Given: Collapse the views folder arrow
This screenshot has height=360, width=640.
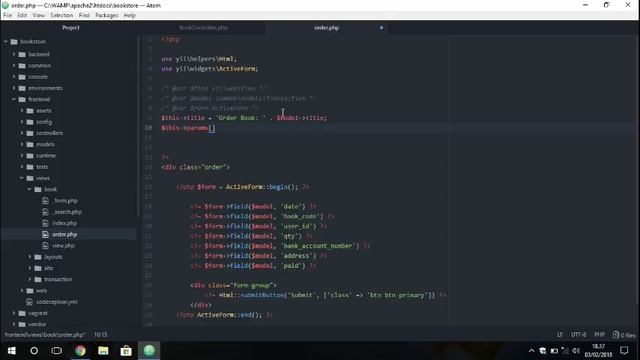Looking at the screenshot, I should [22, 178].
